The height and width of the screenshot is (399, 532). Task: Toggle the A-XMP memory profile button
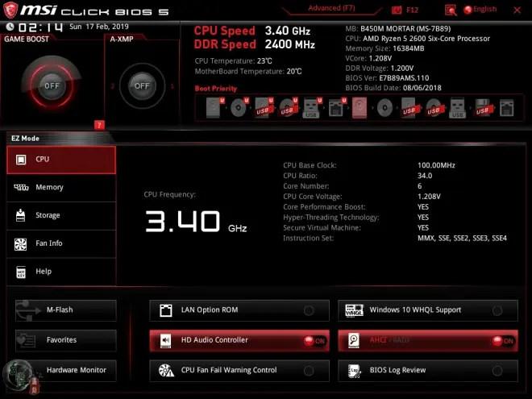click(142, 85)
